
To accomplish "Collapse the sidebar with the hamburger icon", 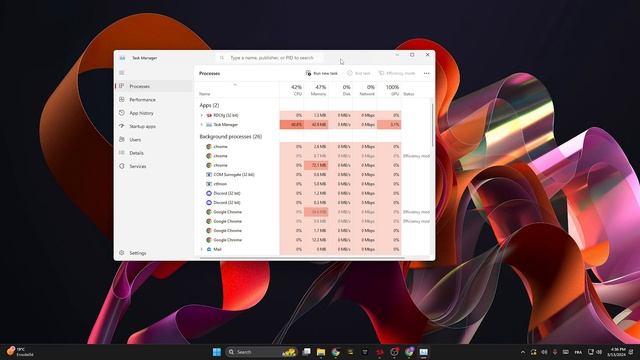I will 122,73.
